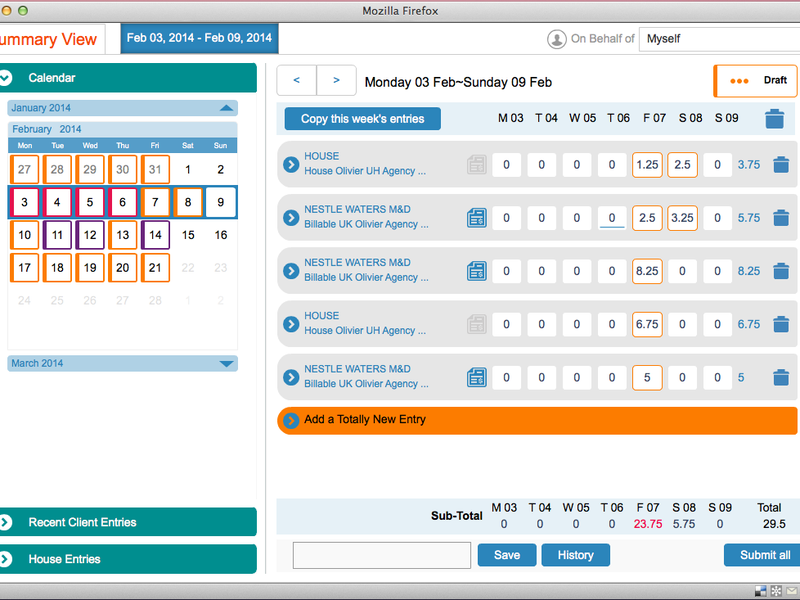Viewport: 800px width, 600px height.
Task: Edit Friday 8.25 hours field
Action: coord(647,271)
